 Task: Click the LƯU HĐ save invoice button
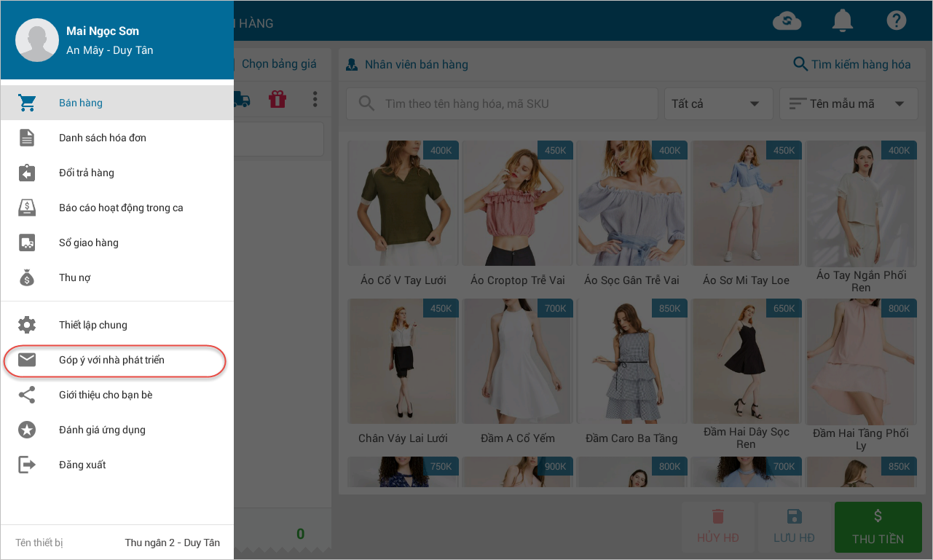pyautogui.click(x=794, y=526)
